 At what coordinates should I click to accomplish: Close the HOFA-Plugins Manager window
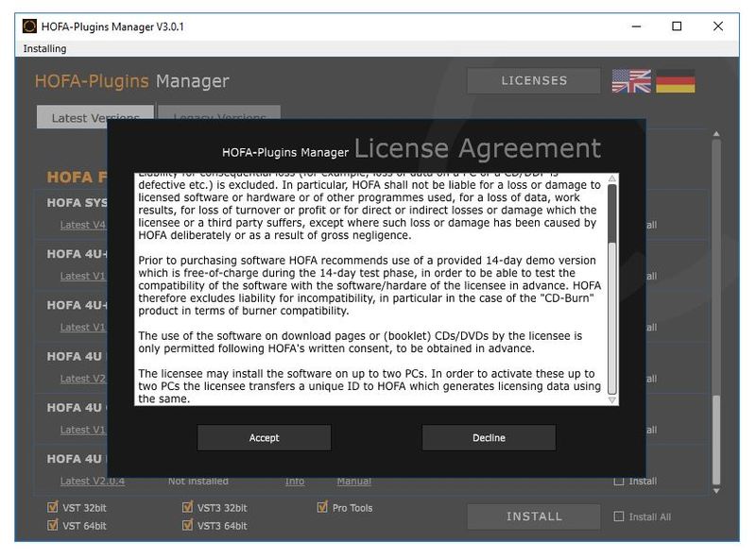718,26
